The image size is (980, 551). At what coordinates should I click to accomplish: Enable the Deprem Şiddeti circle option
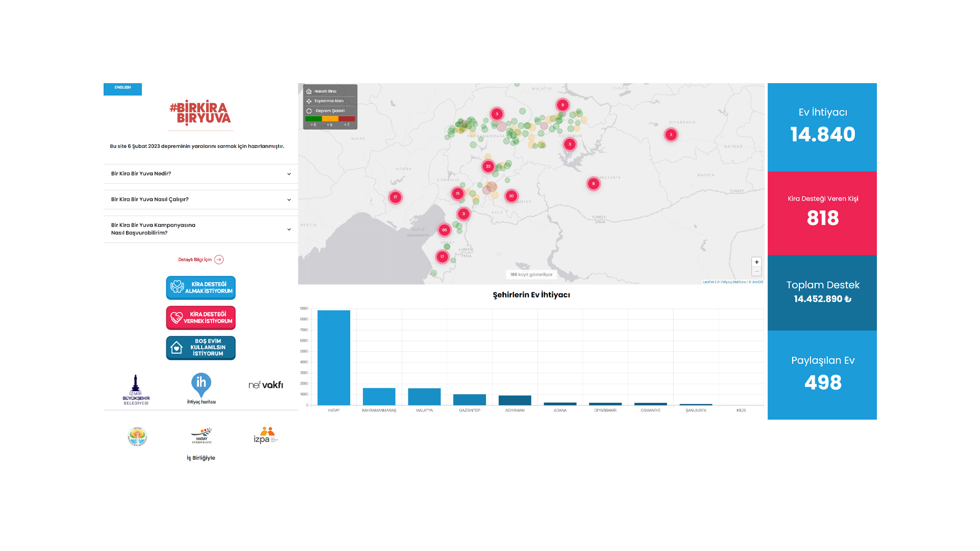pos(309,111)
